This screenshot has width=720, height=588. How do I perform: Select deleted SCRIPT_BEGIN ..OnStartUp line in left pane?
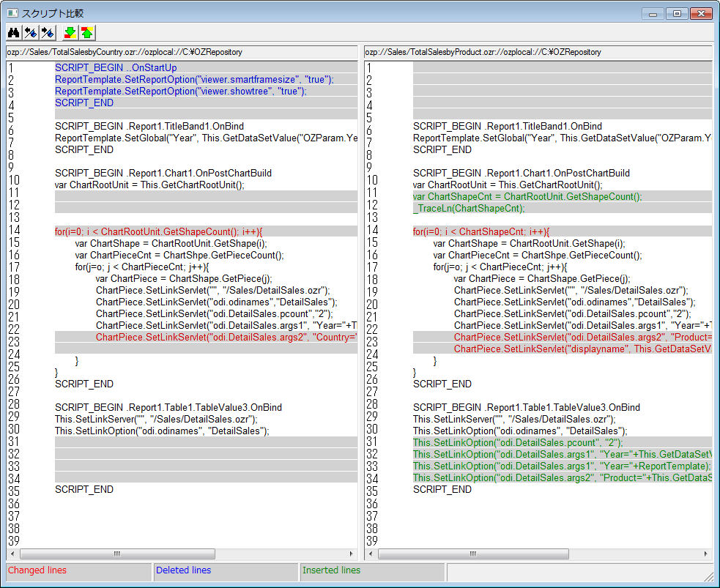116,67
